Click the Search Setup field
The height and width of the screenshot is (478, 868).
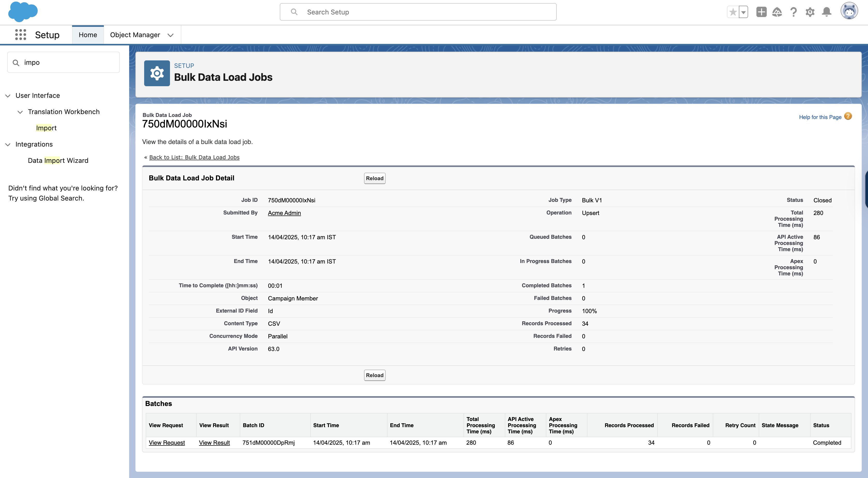418,12
